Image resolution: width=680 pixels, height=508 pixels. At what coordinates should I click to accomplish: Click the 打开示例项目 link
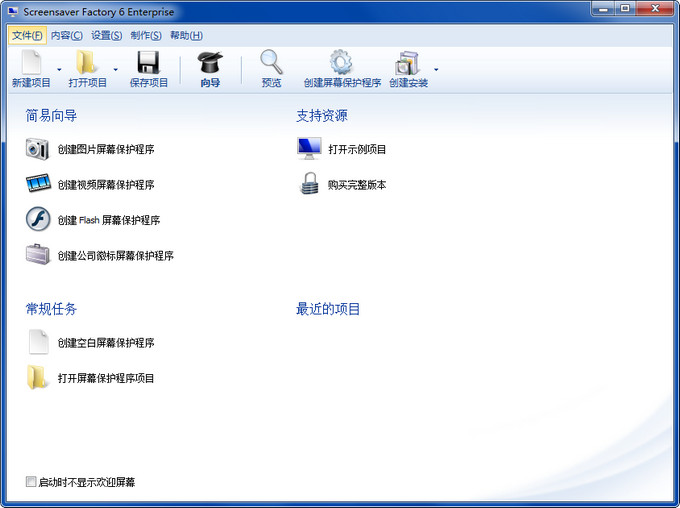[357, 149]
